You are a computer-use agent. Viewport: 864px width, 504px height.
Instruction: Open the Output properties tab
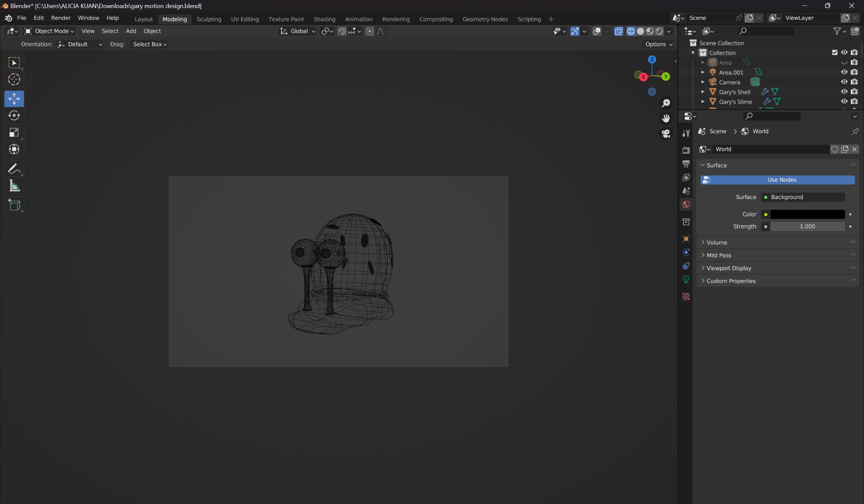click(x=686, y=164)
